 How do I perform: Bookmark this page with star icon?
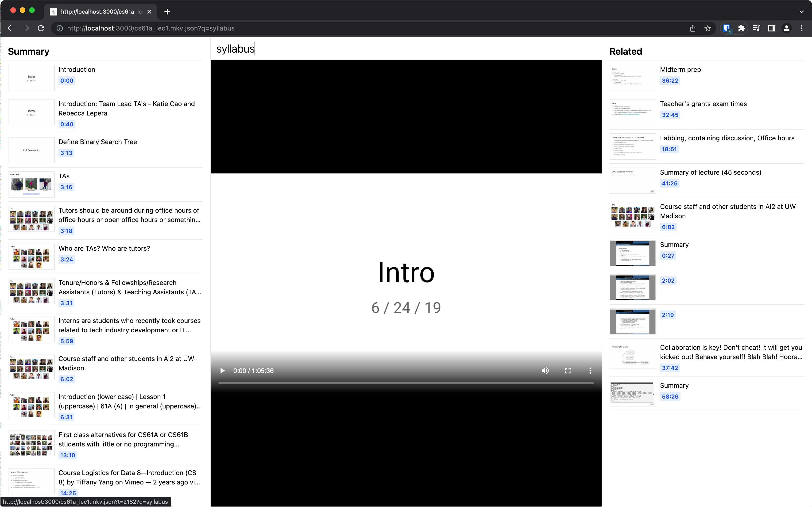point(708,28)
